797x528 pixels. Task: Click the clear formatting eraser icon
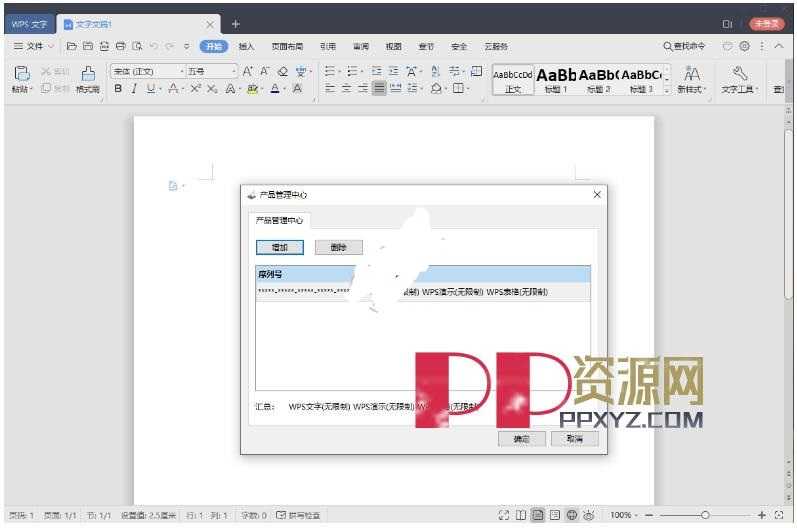(283, 72)
